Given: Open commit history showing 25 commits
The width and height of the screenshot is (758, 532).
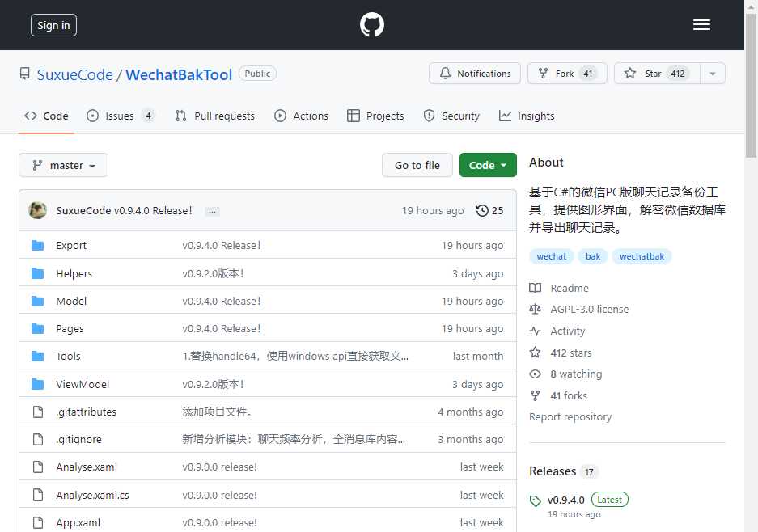Looking at the screenshot, I should click(x=489, y=211).
